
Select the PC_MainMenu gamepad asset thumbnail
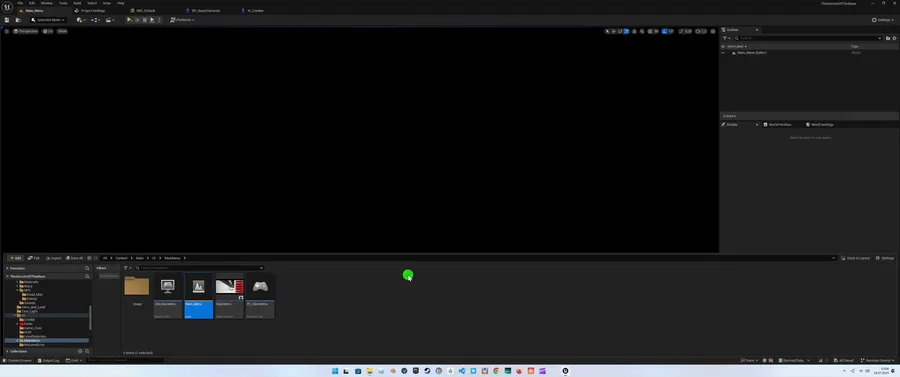pos(260,287)
